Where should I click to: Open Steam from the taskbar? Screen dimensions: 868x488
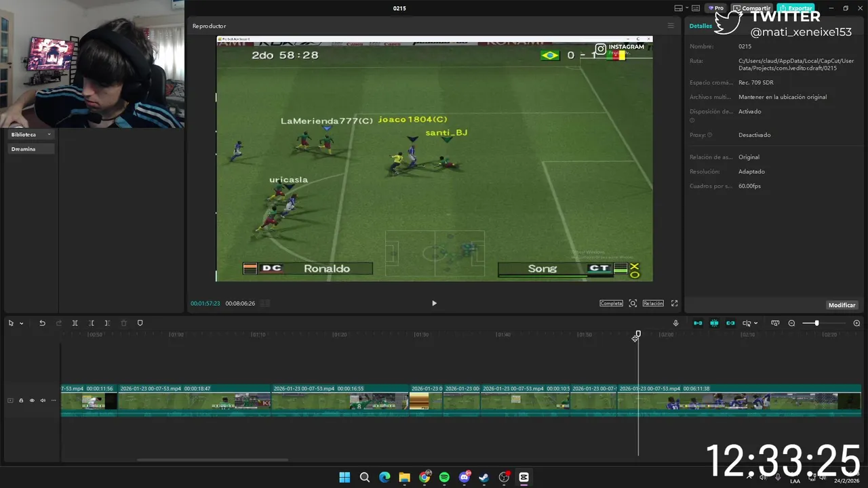pyautogui.click(x=484, y=477)
